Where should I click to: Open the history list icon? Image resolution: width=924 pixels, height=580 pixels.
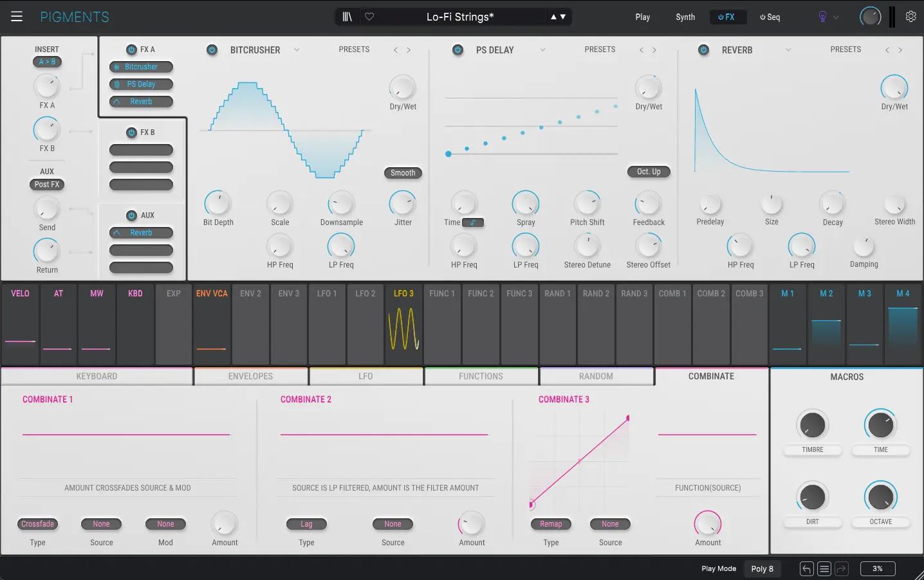click(x=824, y=568)
